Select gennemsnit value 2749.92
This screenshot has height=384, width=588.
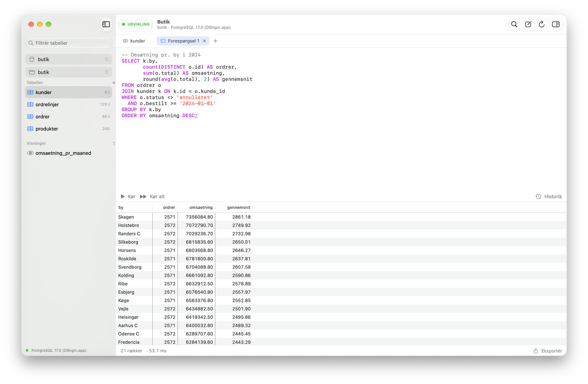pos(234,225)
